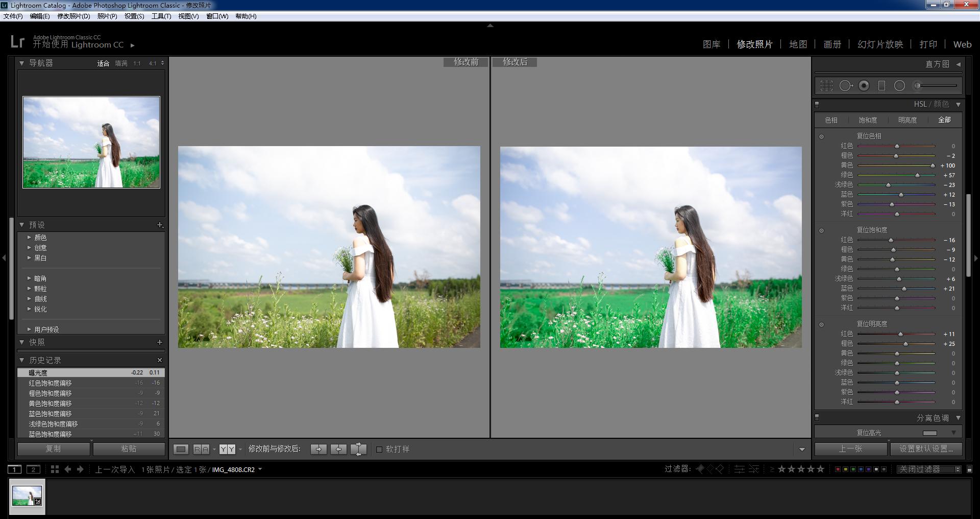Toggle the HSL panel on/off switch
The image size is (980, 519).
pyautogui.click(x=817, y=104)
